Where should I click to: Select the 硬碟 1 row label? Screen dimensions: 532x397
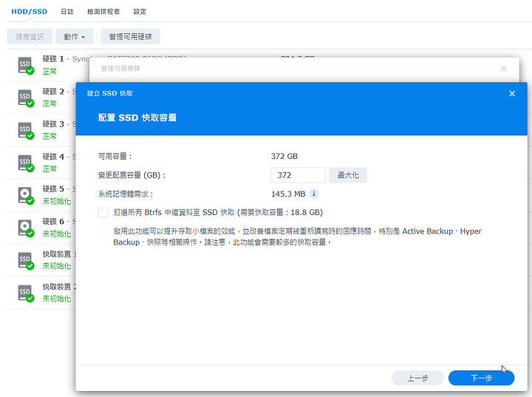point(53,58)
